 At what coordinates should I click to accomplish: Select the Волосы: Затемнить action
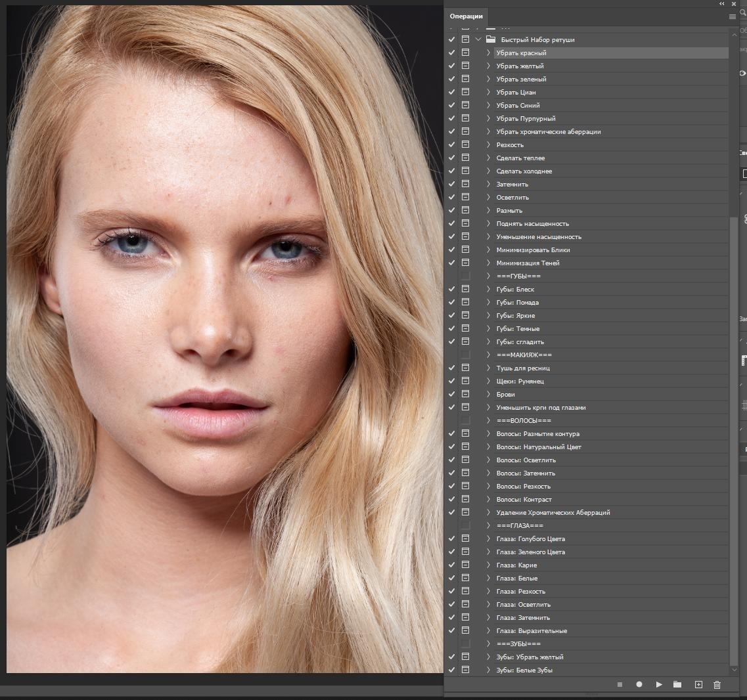[x=611, y=473]
